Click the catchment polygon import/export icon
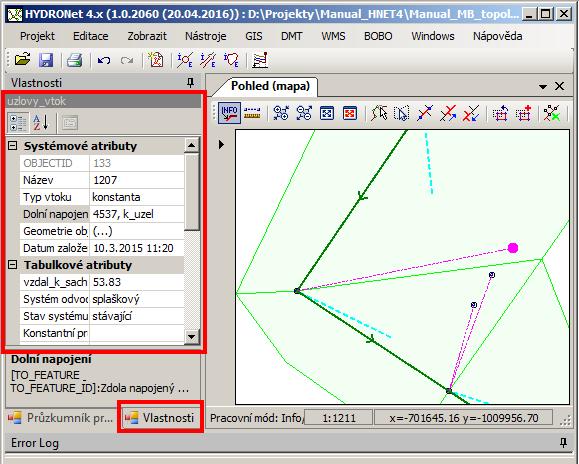The height and width of the screenshot is (464, 579). tap(231, 60)
